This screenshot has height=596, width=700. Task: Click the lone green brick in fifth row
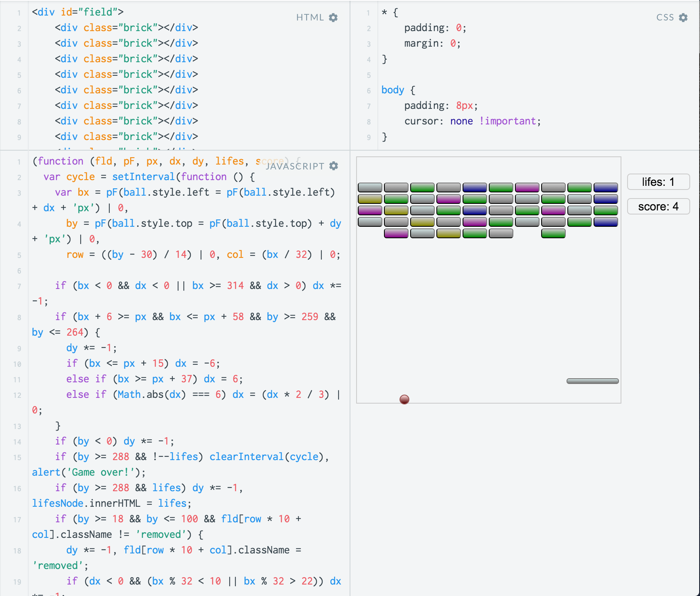click(x=553, y=233)
